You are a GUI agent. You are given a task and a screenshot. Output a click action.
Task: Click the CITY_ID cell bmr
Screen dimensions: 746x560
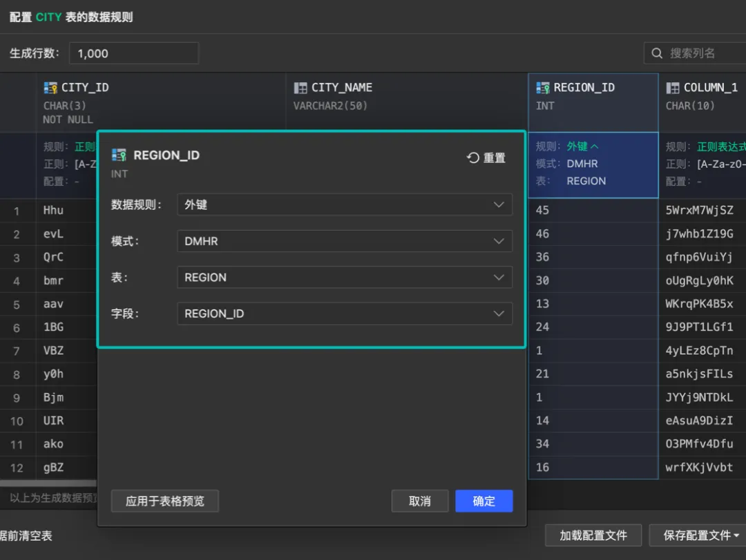click(x=53, y=280)
